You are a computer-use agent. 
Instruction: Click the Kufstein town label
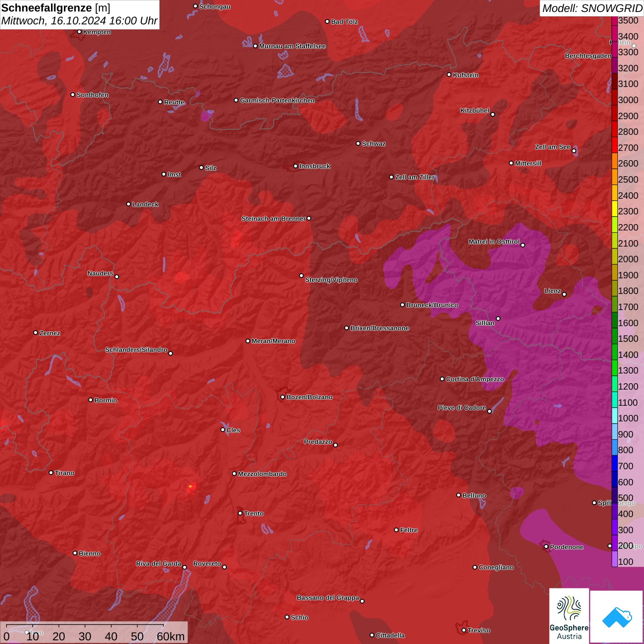[466, 75]
